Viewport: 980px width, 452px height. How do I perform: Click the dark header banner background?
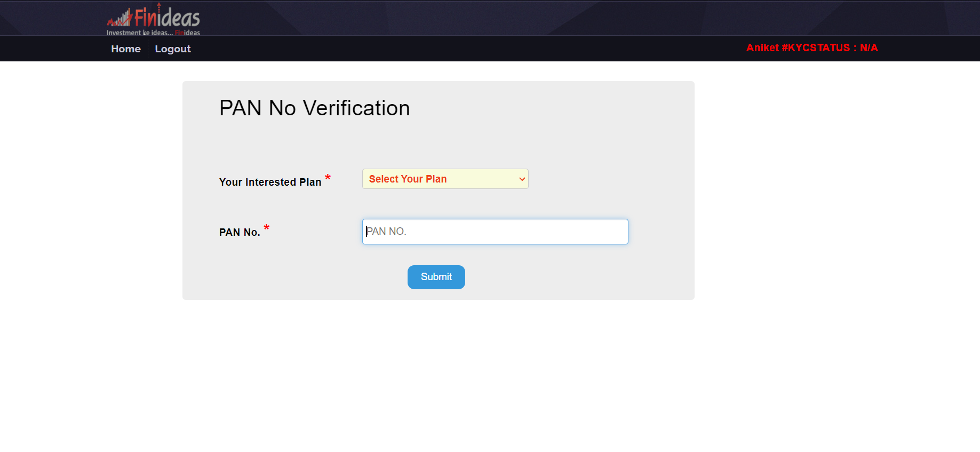[533, 18]
